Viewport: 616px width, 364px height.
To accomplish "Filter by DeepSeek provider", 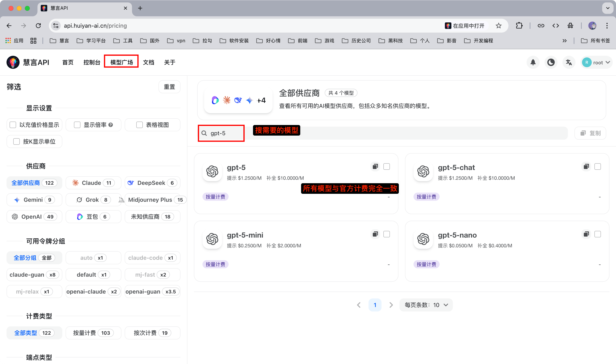I will tap(152, 183).
